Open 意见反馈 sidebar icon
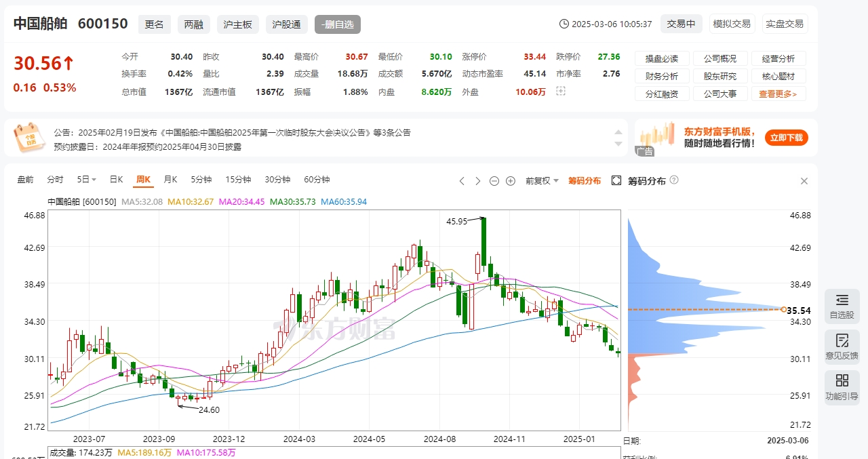Viewport: 868px width, 459px height. (842, 346)
